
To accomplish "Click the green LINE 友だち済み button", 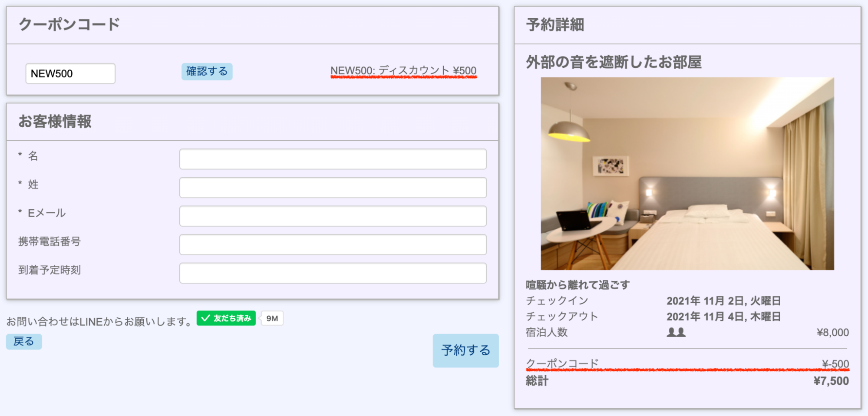I will (226, 318).
